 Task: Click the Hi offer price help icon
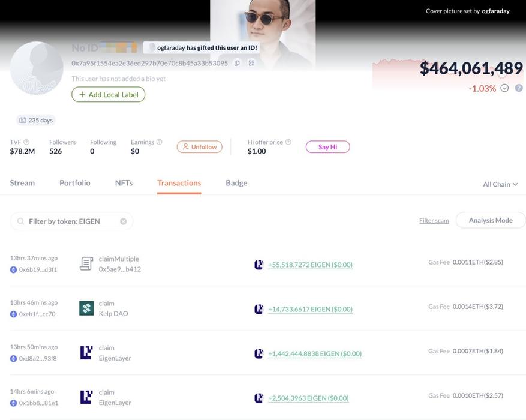(288, 142)
